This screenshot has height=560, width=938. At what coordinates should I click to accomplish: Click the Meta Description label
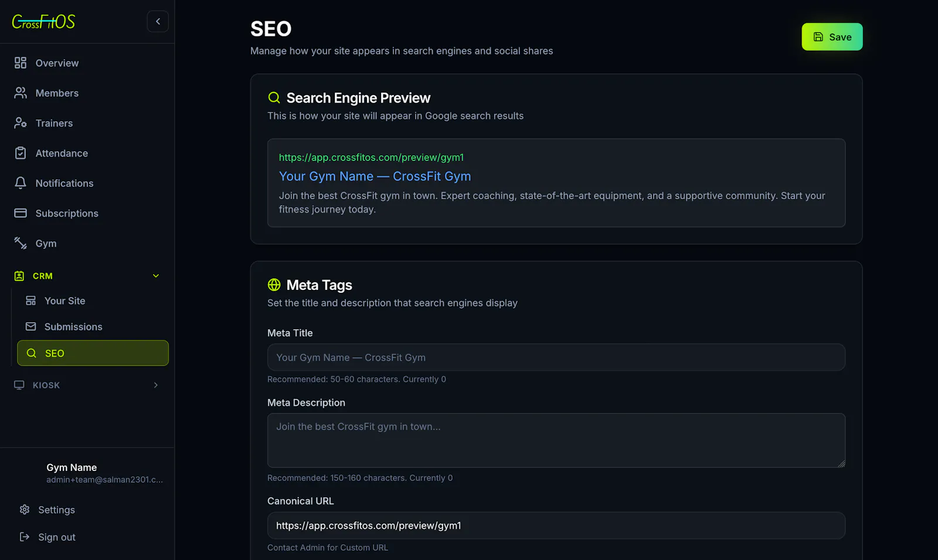[x=306, y=402]
